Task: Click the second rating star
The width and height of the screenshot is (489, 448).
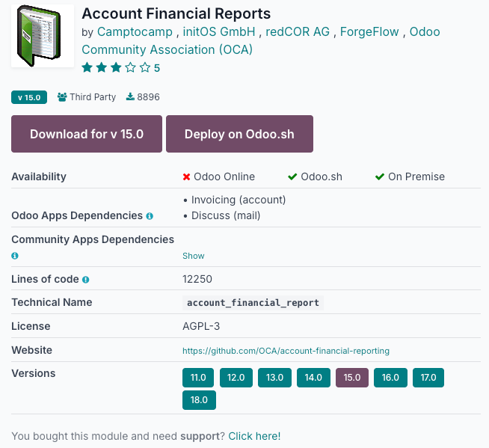Action: pos(102,67)
